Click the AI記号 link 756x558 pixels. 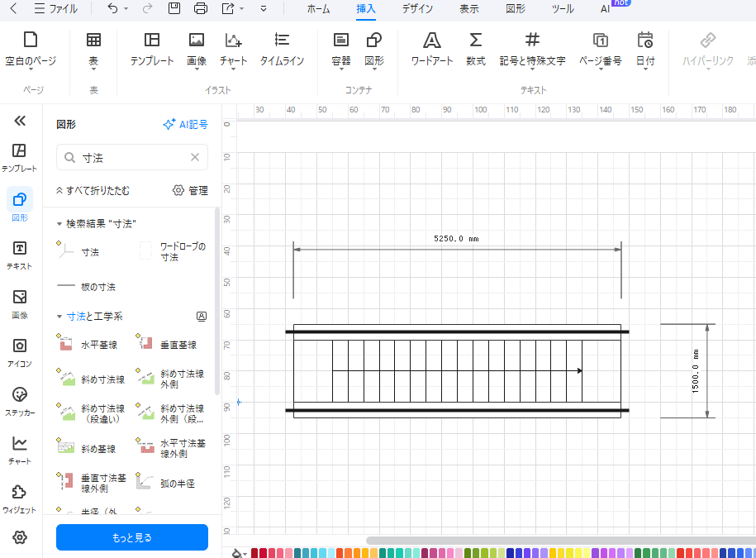coord(186,125)
